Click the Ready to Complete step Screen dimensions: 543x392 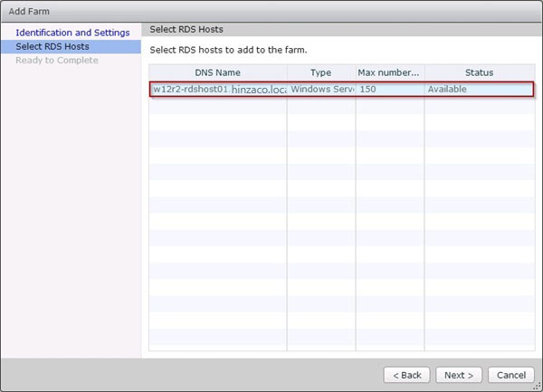pyautogui.click(x=56, y=60)
